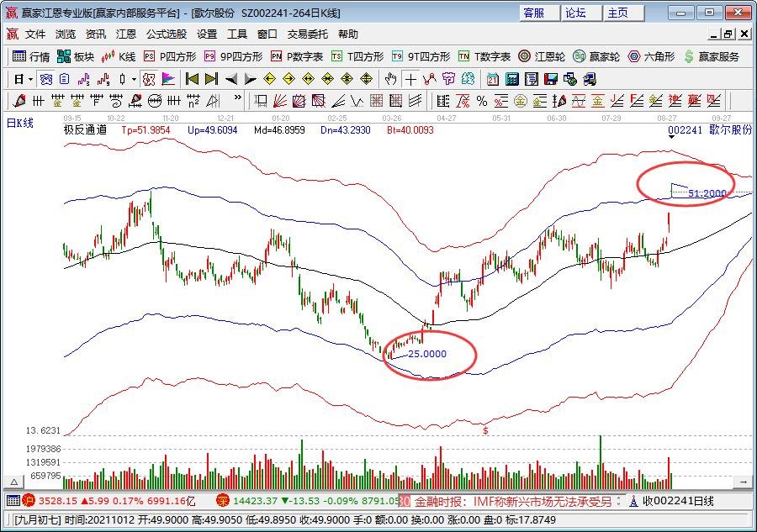This screenshot has height=532, width=757.
Task: Click the 客服 customer service button
Action: coord(540,13)
